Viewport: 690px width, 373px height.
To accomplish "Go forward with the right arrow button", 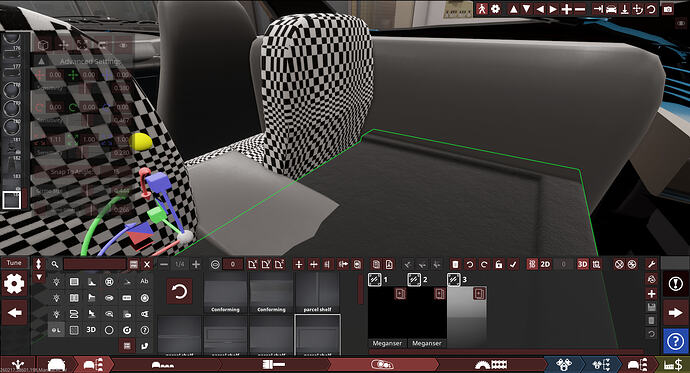I will (x=675, y=313).
